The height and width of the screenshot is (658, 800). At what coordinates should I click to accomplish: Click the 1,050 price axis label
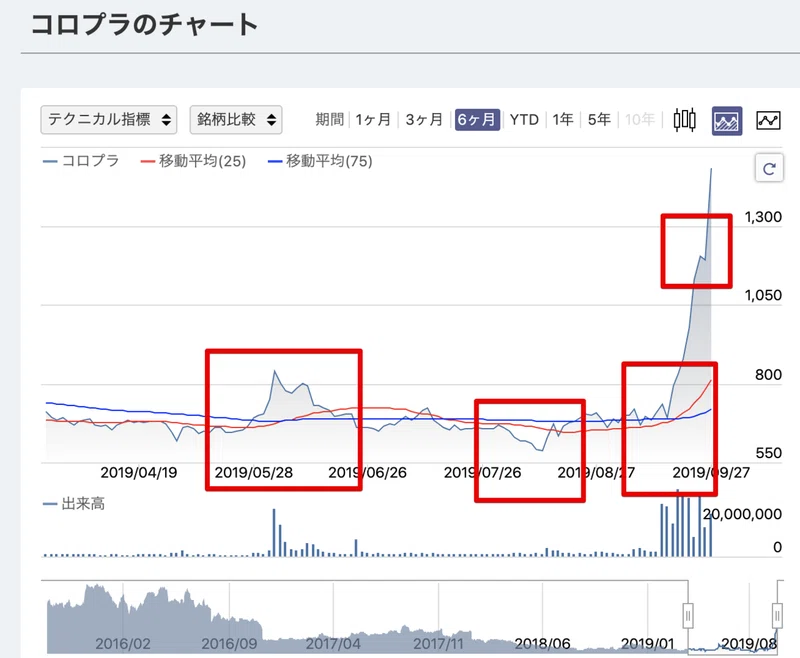tap(763, 295)
